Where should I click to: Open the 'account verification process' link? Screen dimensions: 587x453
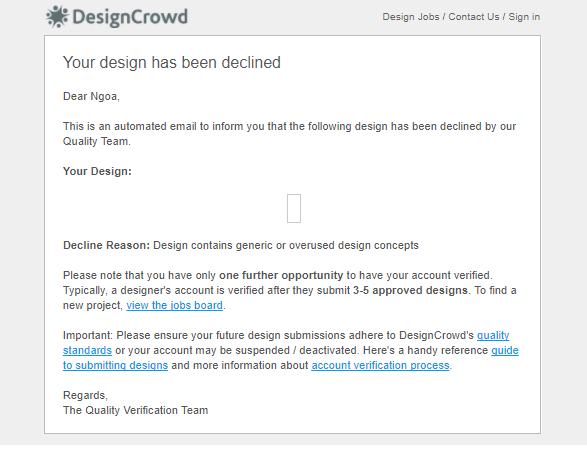click(380, 365)
